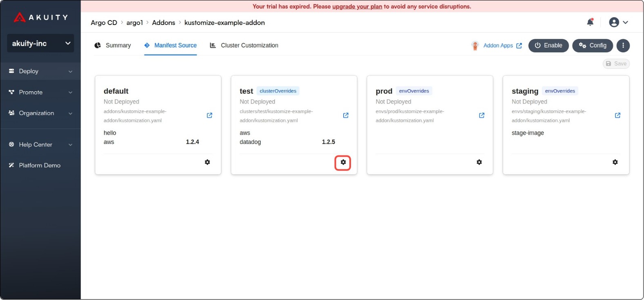Click the Organization sidebar icon
This screenshot has width=644, height=300.
pos(11,113)
